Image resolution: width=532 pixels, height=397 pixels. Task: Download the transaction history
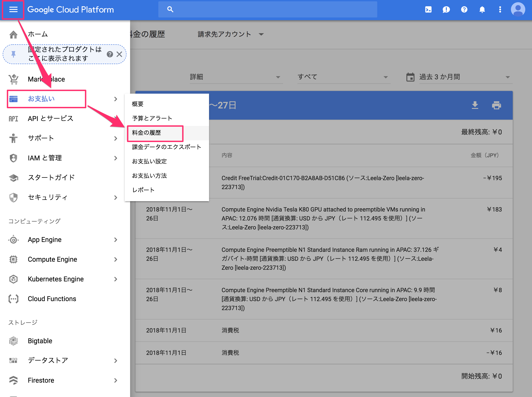pyautogui.click(x=475, y=105)
